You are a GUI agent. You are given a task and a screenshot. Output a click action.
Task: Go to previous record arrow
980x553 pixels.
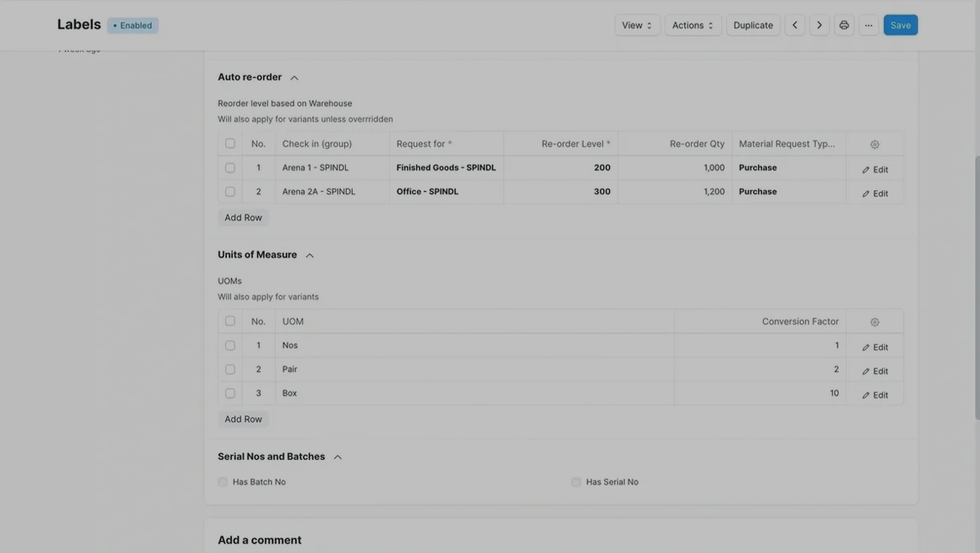click(x=794, y=25)
